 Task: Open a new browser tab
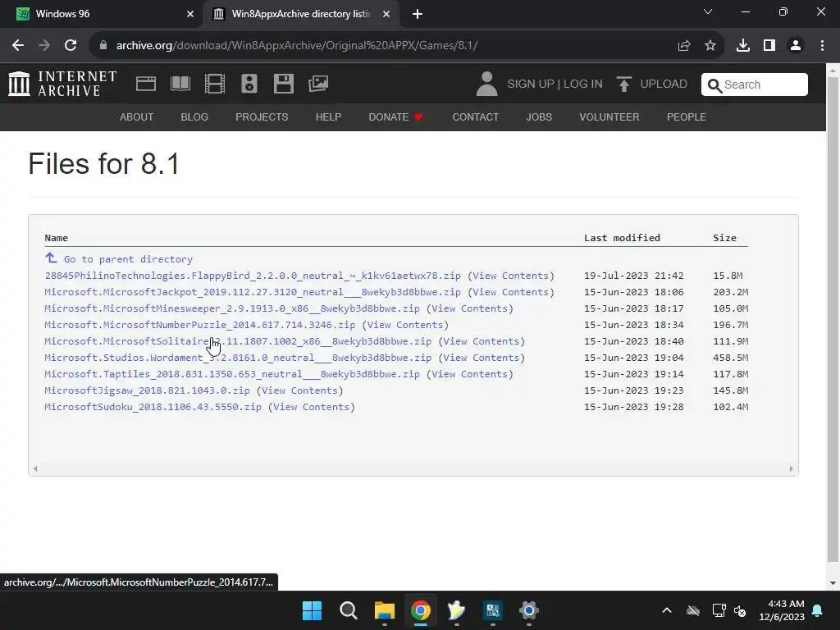[418, 14]
